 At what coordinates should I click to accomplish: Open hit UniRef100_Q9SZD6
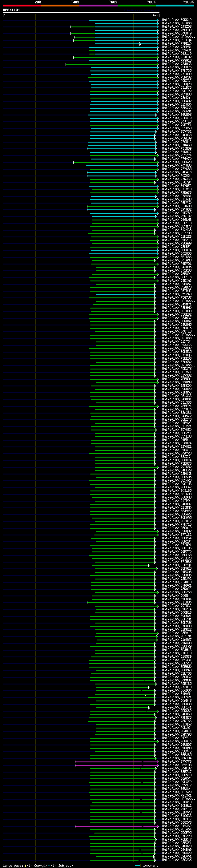point(177,26)
